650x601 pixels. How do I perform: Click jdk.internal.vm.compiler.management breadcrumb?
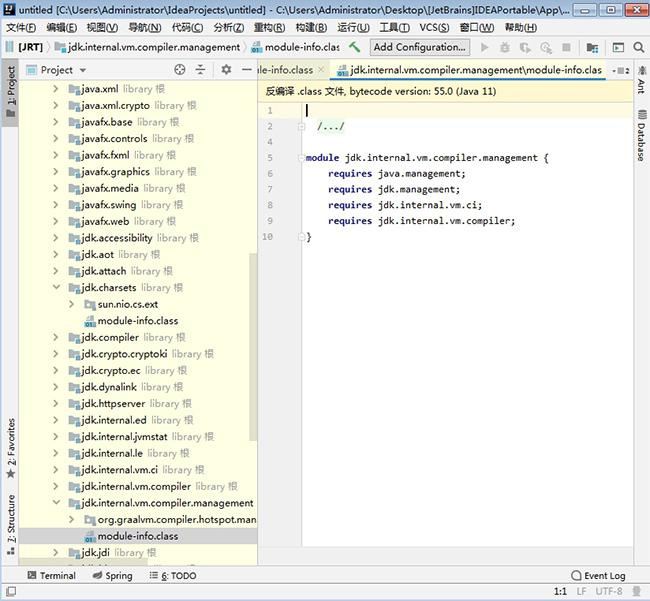click(x=148, y=47)
